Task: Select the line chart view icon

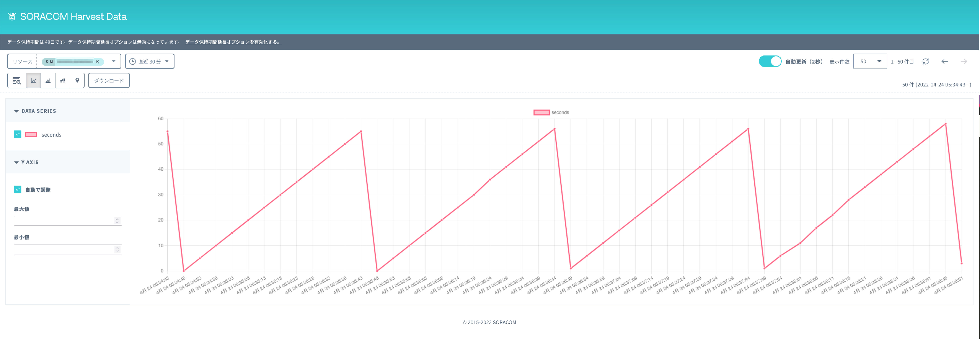Action: coord(33,81)
